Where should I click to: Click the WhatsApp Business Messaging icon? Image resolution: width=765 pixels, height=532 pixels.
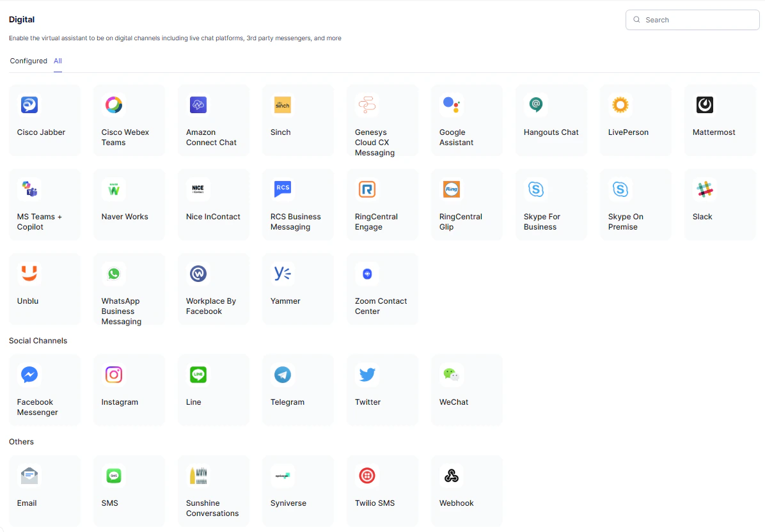tap(114, 274)
